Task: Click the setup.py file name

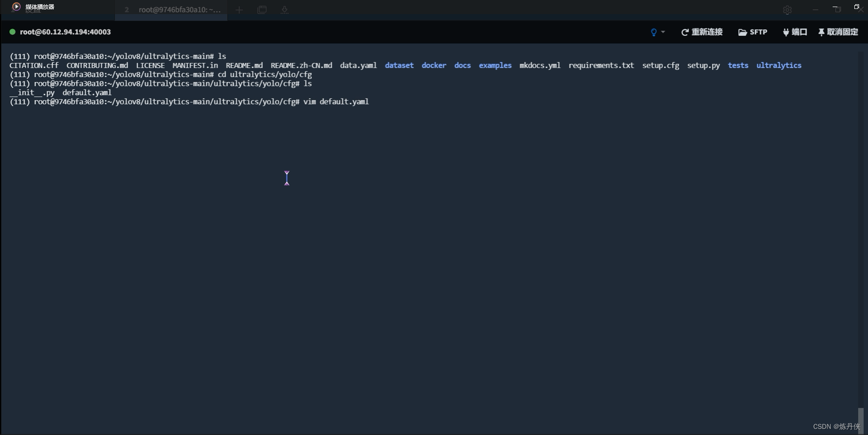Action: pos(704,65)
